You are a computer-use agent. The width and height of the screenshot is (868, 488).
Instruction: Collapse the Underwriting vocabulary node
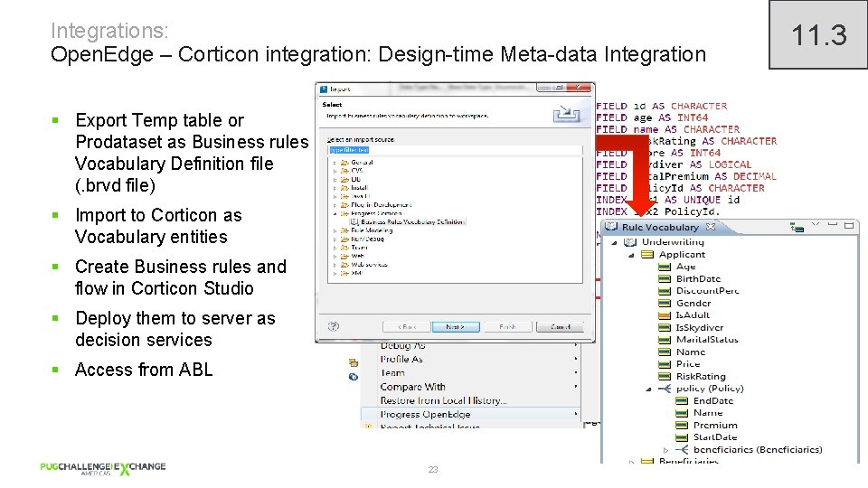coord(614,243)
